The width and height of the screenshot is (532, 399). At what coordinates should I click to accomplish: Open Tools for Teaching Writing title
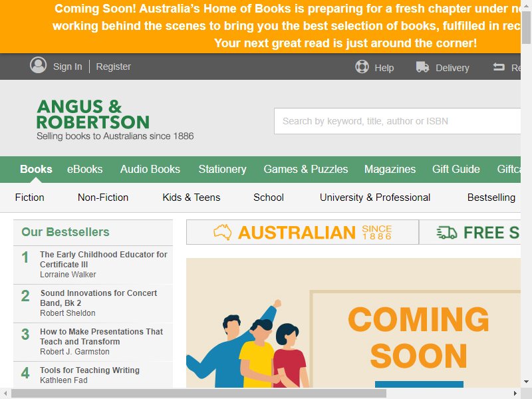90,370
